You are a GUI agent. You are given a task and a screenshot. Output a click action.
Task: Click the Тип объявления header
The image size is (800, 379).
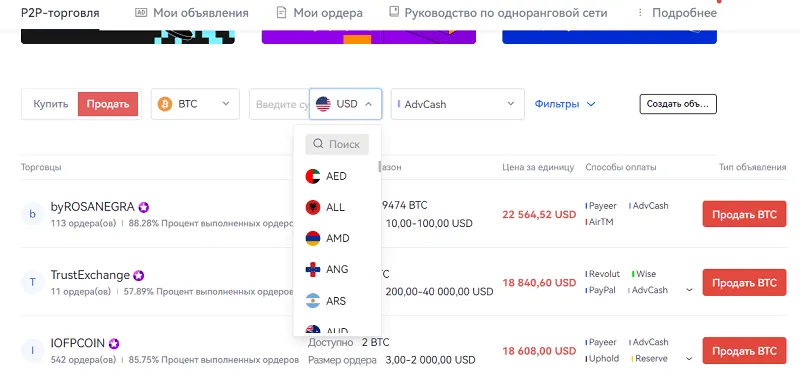click(x=753, y=167)
